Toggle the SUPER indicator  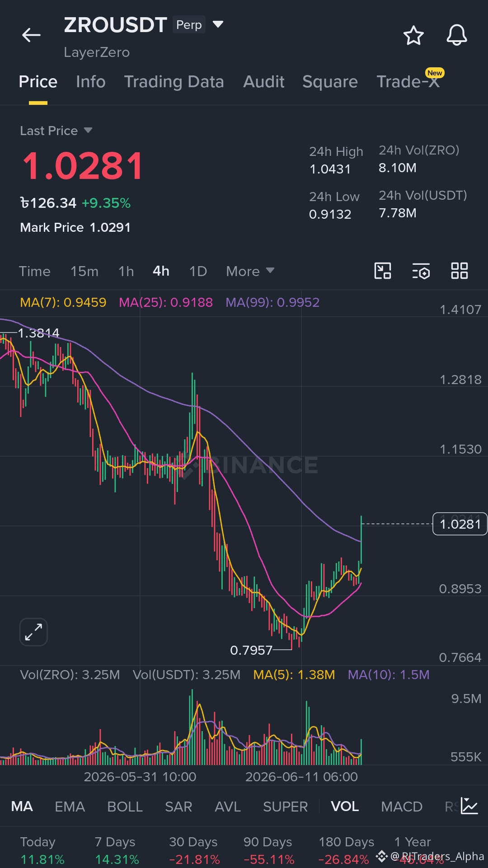point(286,806)
